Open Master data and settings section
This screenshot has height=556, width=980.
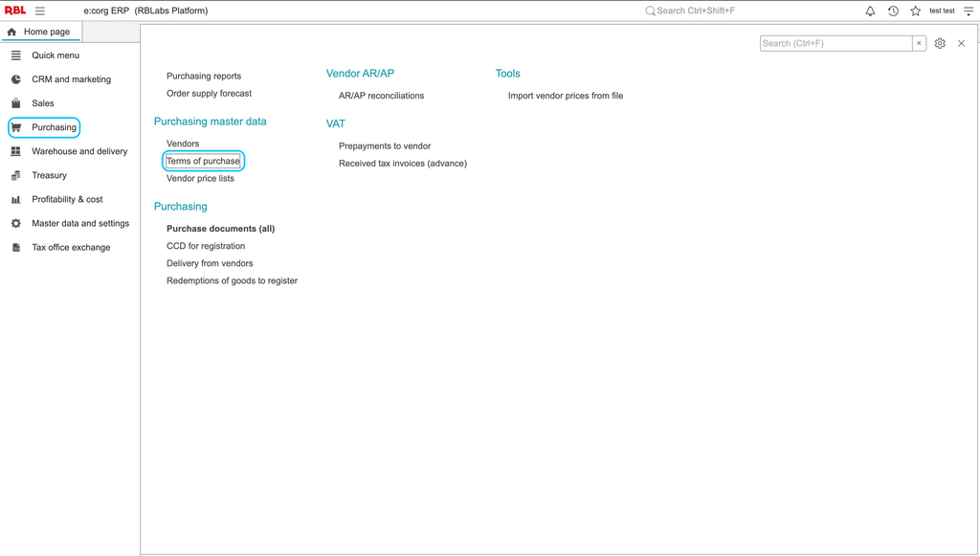(80, 223)
